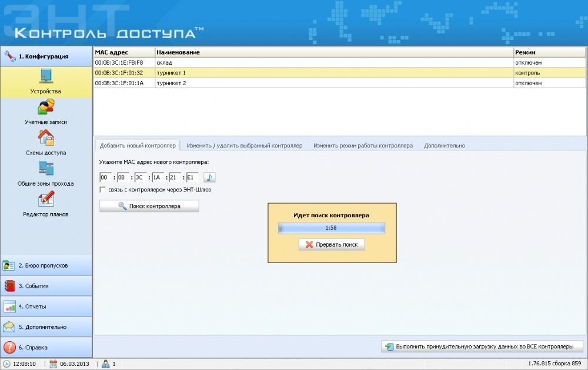Click отключен mode in склад row

(x=549, y=62)
